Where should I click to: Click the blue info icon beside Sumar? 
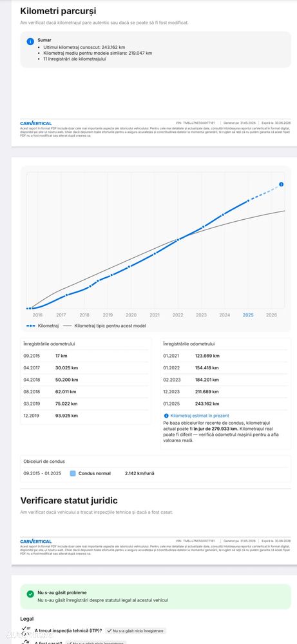30,41
